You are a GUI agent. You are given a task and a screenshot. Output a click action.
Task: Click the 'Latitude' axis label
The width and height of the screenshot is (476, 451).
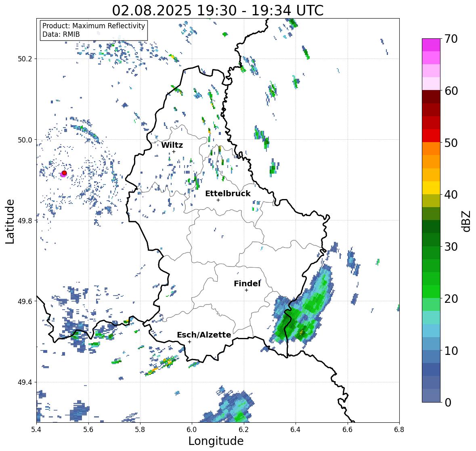(x=10, y=221)
